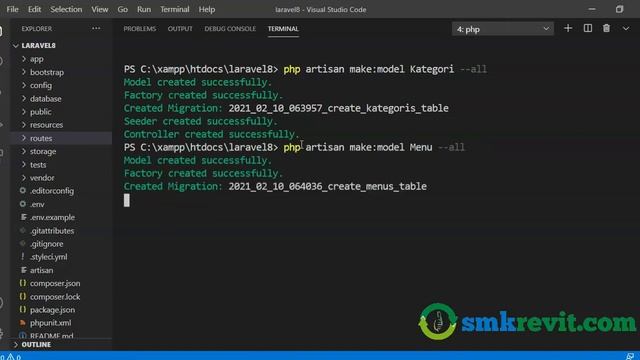640x360 pixels.
Task: Open the Selection menu
Action: point(66,9)
